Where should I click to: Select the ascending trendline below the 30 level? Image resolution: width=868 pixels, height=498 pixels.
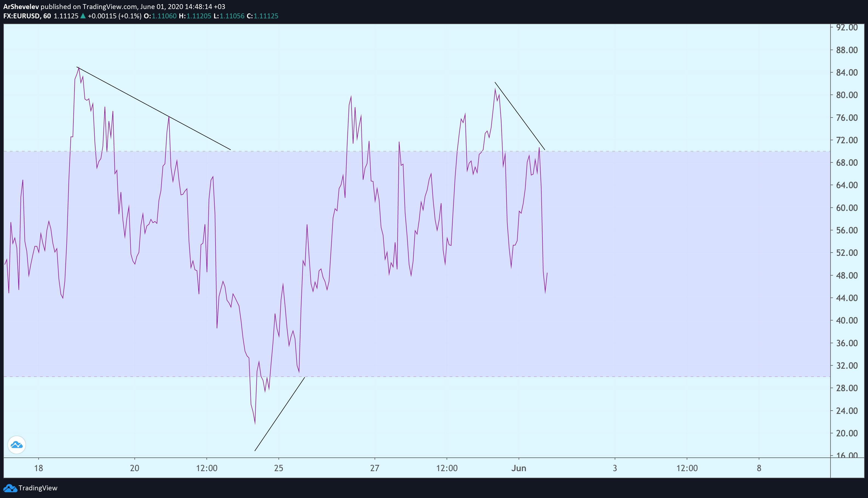click(x=280, y=414)
